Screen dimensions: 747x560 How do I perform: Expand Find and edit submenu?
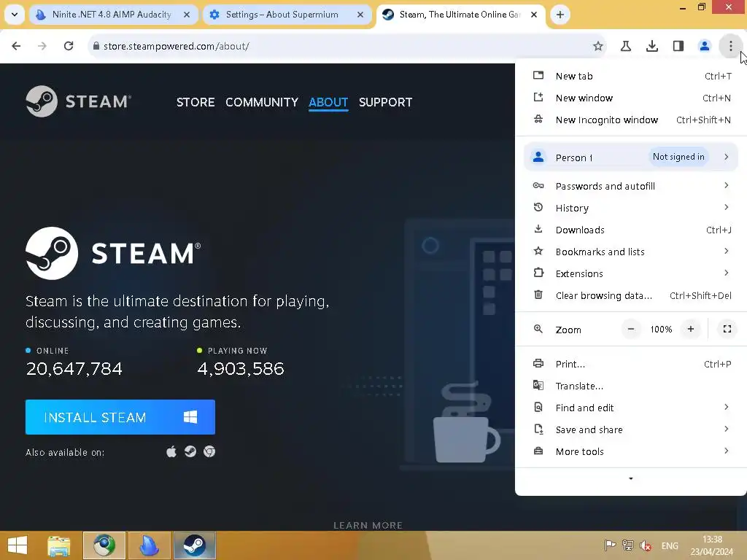(x=630, y=408)
